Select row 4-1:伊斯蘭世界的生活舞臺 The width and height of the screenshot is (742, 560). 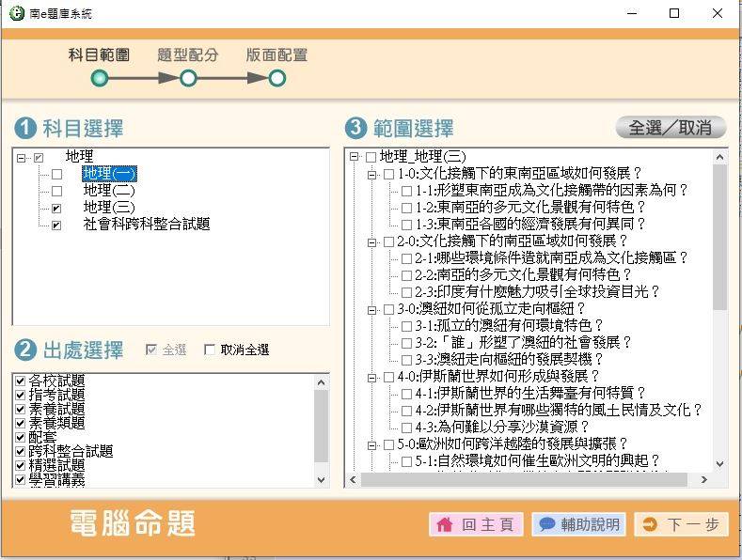[530, 393]
